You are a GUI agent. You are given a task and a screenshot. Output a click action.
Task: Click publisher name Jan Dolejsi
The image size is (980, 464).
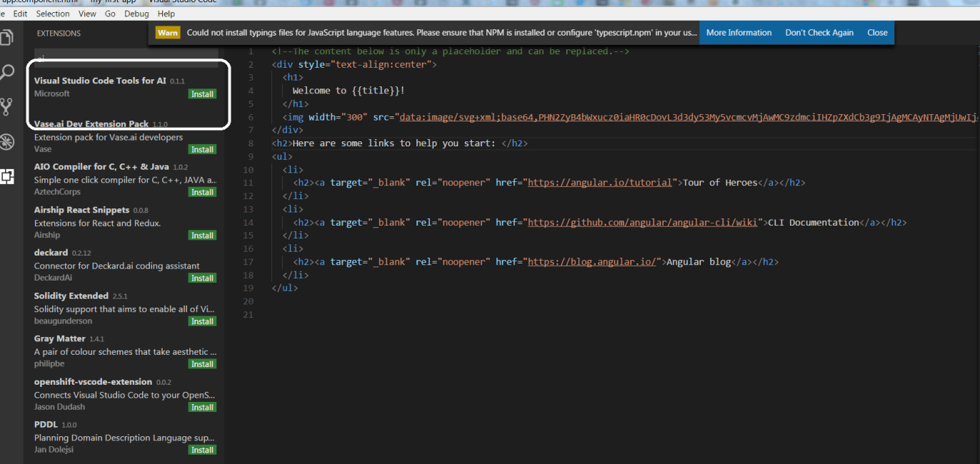(x=54, y=450)
